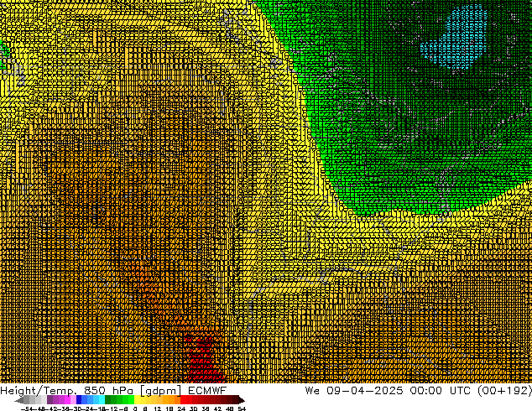
Task: Click the ECMWF model label
Action: click(207, 390)
